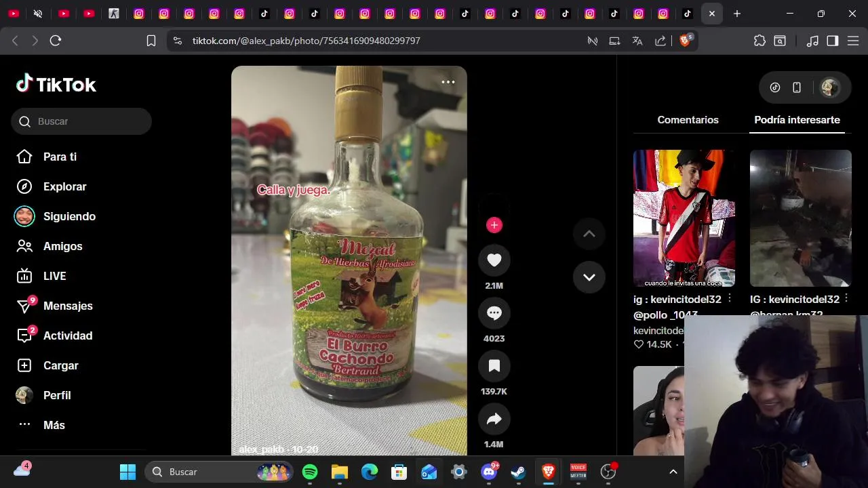Go forward in browser history
This screenshot has height=488, width=868.
click(x=35, y=41)
